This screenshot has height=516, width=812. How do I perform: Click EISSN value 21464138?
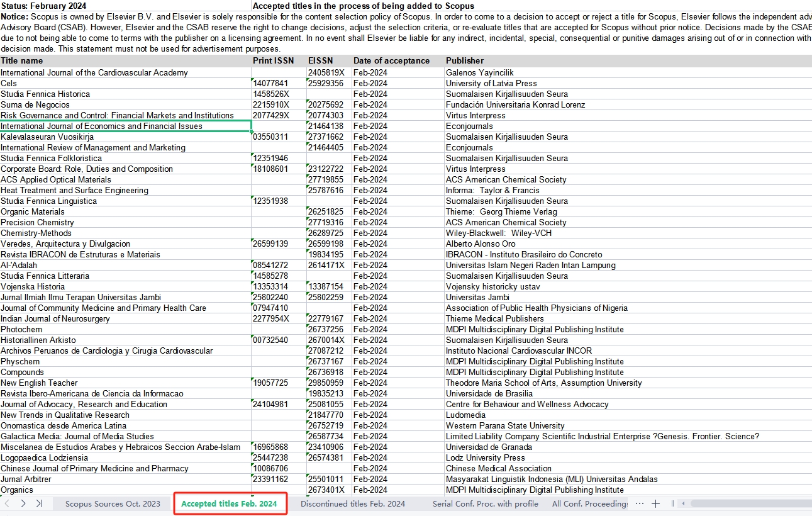pos(330,126)
